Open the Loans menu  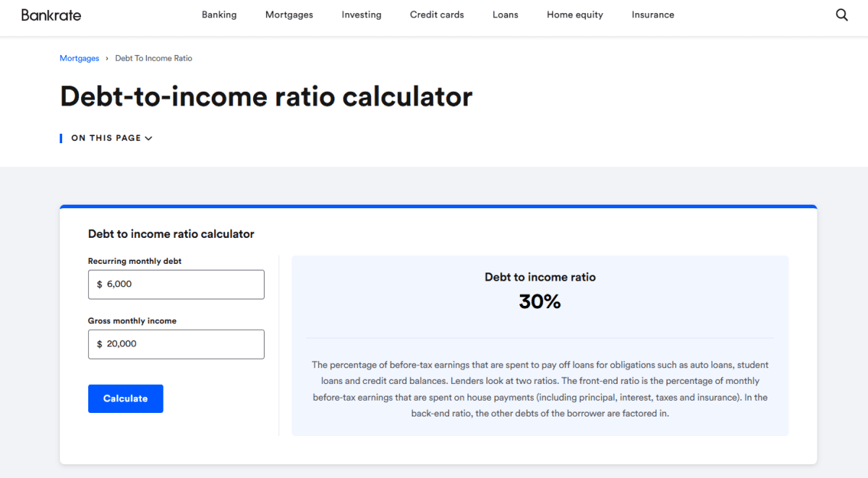[x=505, y=15]
